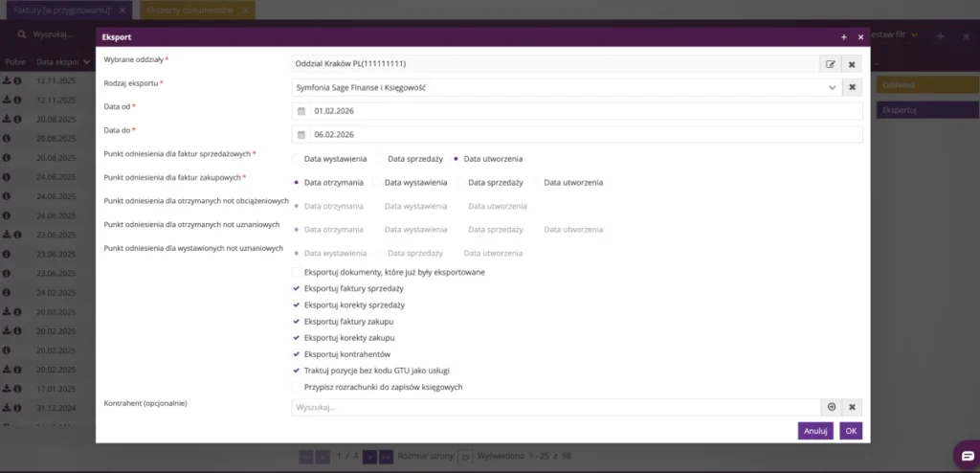Screen dimensions: 980x473
Task: Click the Odśwież button in background
Action: tap(927, 85)
